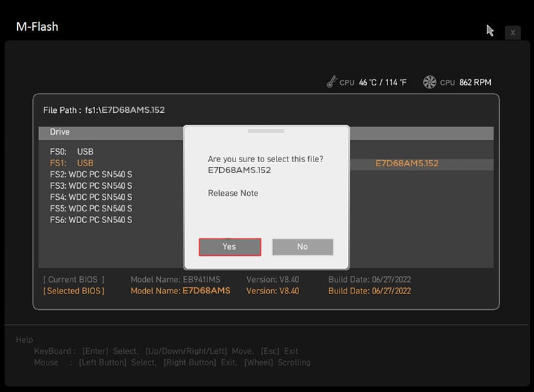Click the E7D68AMS.152 filename in the dialog

240,170
